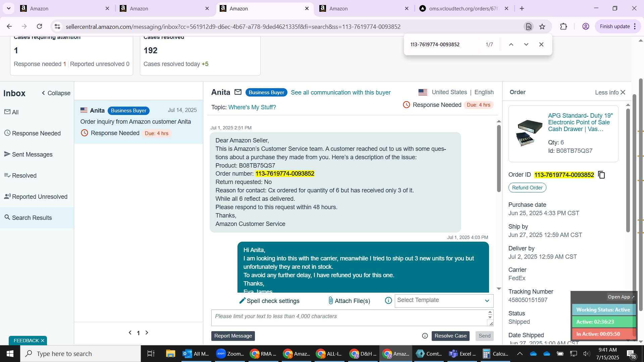Image resolution: width=644 pixels, height=362 pixels.
Task: Open the tab search dropdown
Action: [8, 8]
